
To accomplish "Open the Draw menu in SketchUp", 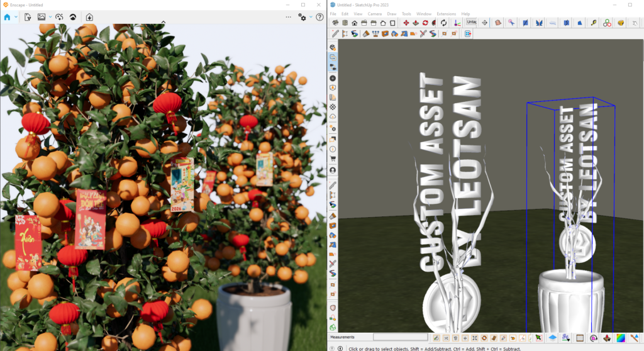I will [392, 14].
